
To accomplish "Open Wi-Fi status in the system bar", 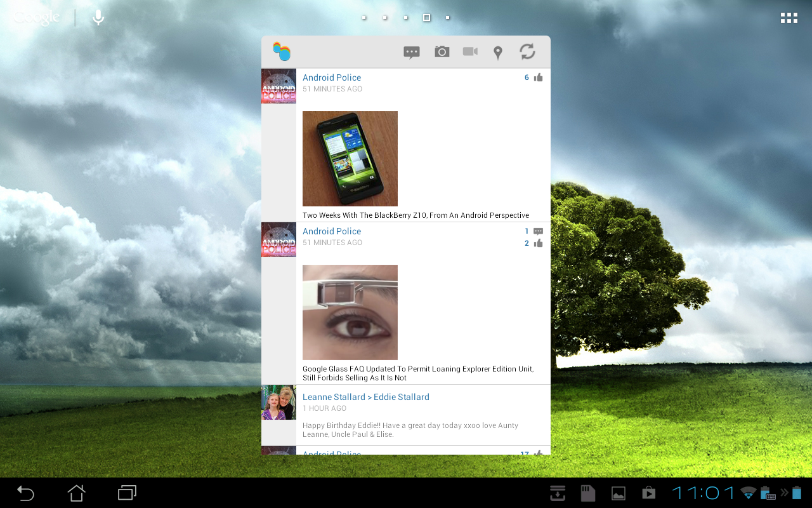I will pos(749,493).
